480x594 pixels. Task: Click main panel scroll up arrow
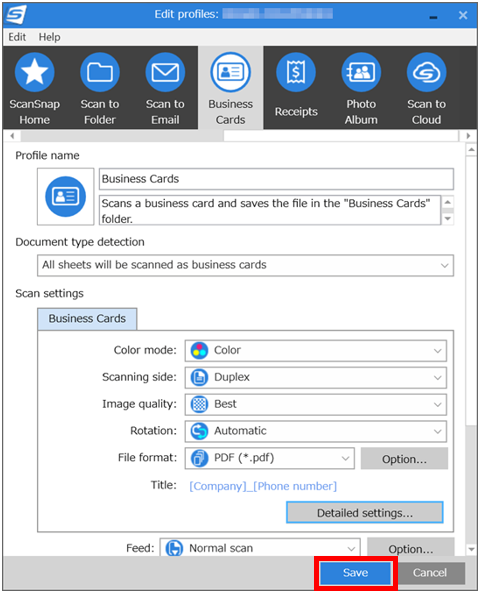tap(471, 150)
